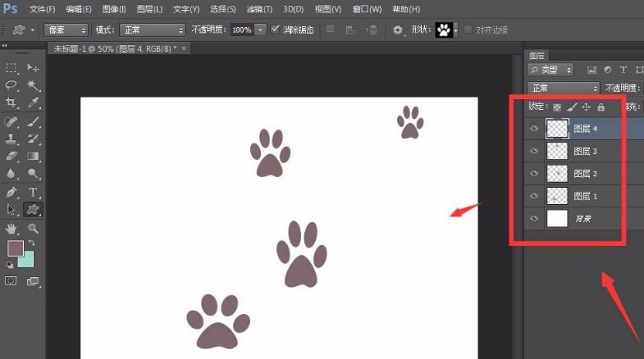This screenshot has height=359, width=644.
Task: Select the Horizontal Type tool
Action: [34, 192]
